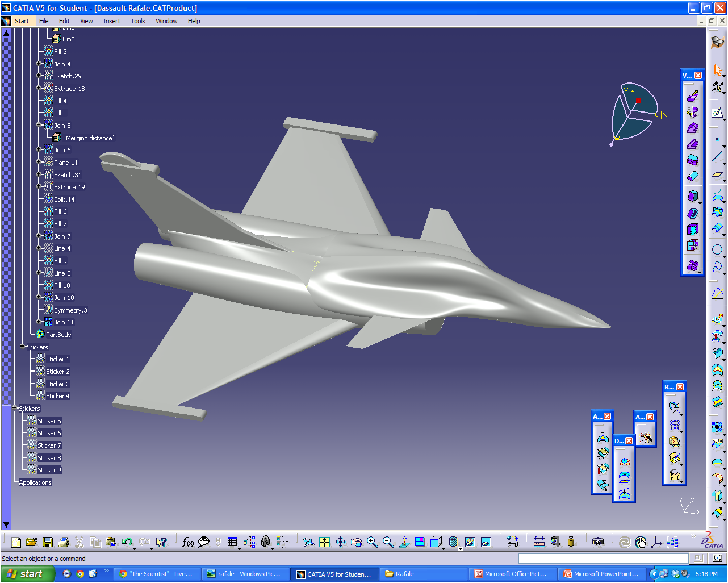Select the arrow selection tool on the right toolbar
The image size is (728, 583).
[717, 70]
